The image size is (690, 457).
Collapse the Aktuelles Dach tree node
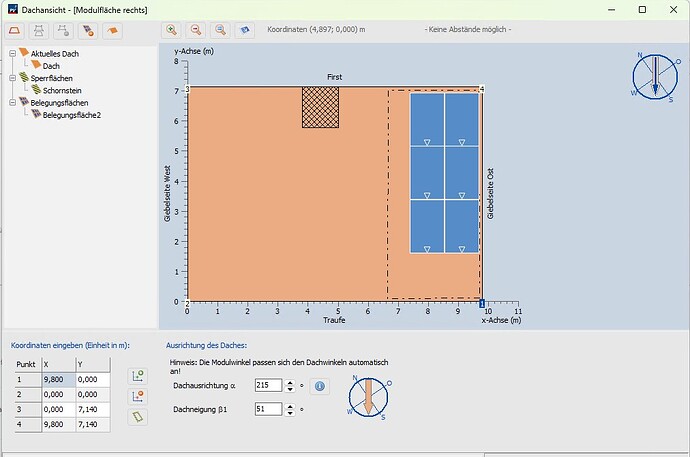tap(13, 54)
